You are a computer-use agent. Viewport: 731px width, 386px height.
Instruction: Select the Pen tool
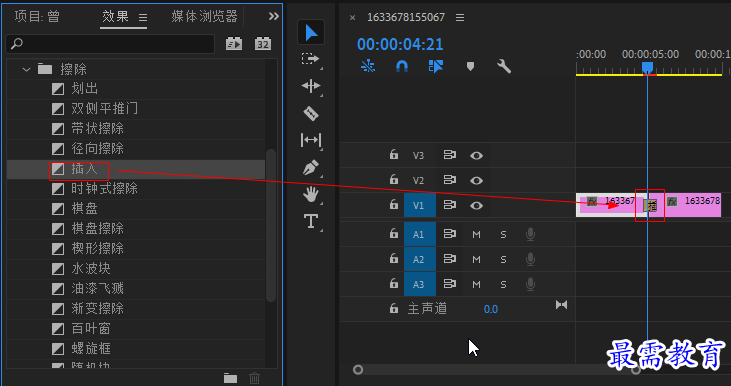pyautogui.click(x=310, y=167)
